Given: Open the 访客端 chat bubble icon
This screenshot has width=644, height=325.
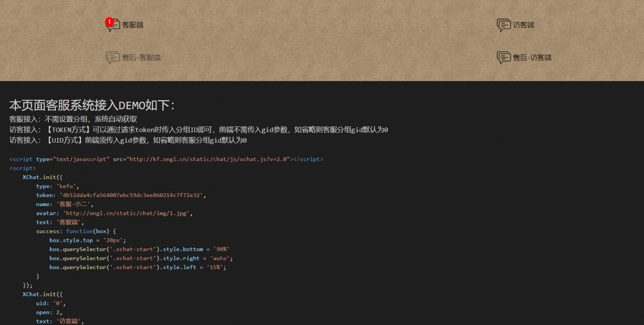Looking at the screenshot, I should click(504, 25).
